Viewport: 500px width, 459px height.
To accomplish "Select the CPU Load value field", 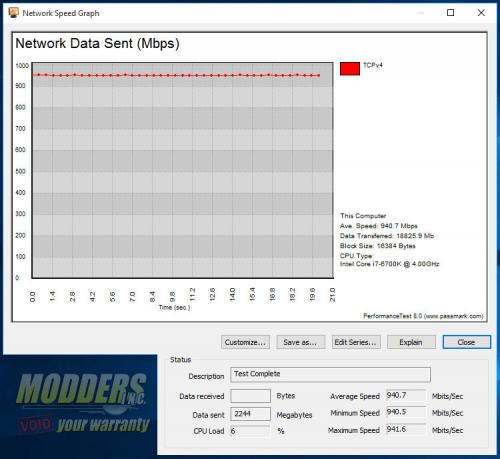I will tap(250, 431).
